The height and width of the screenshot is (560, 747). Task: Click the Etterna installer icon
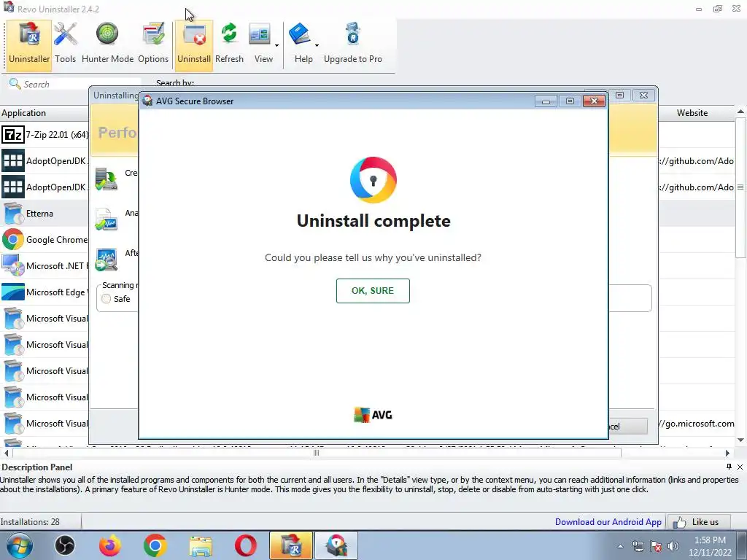click(13, 214)
